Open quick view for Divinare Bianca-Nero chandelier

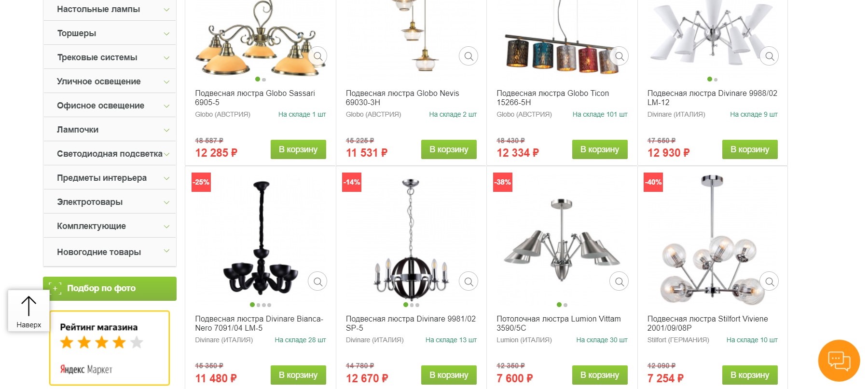click(318, 282)
